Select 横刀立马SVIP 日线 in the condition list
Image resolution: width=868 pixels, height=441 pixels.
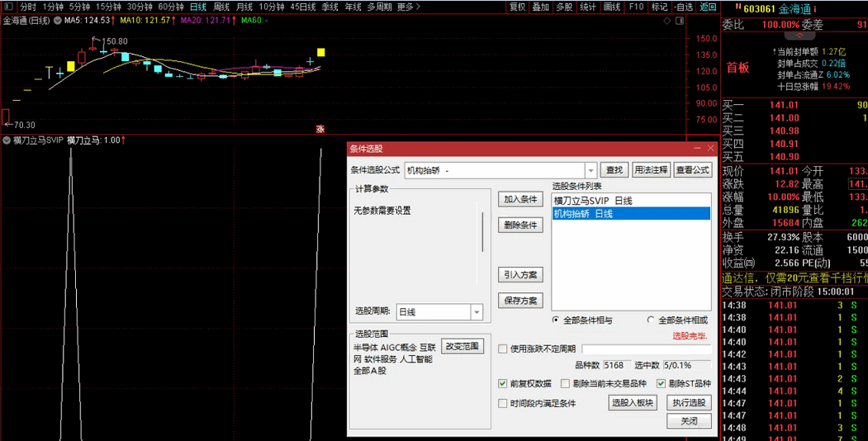631,201
